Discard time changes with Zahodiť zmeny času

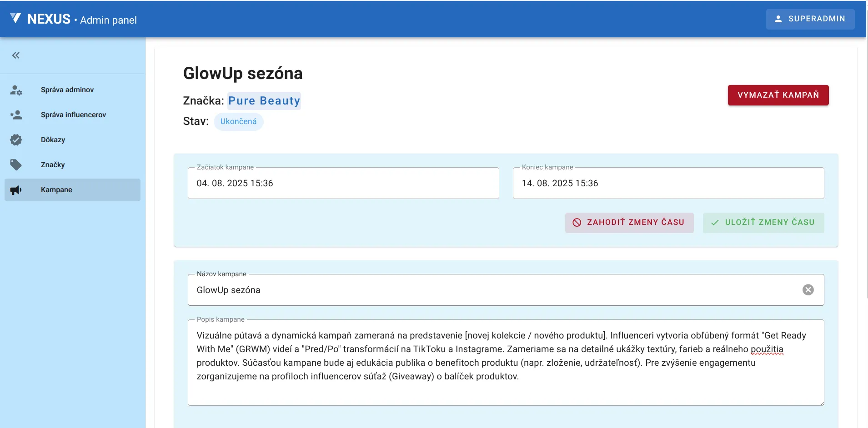tap(629, 223)
